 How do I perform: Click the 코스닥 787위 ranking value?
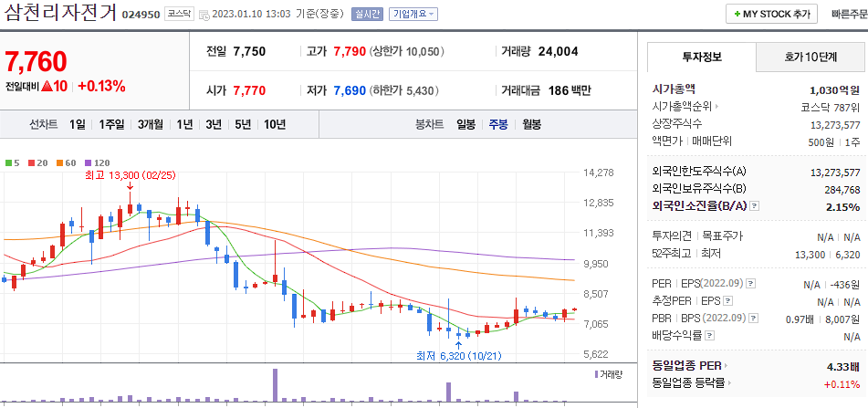[831, 107]
